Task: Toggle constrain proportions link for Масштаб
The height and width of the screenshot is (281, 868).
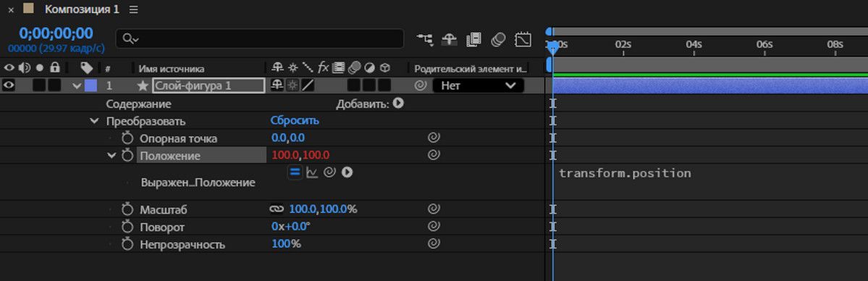Action: pos(277,209)
